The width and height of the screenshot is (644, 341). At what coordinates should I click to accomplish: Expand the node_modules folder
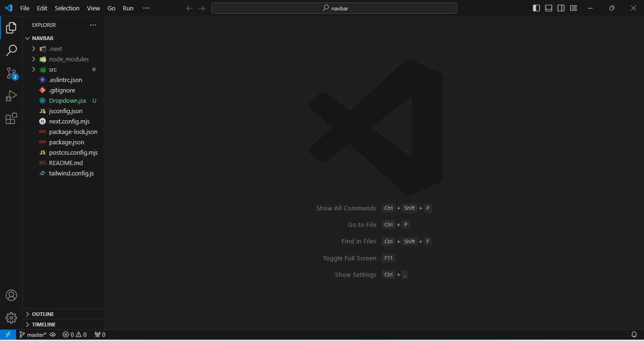click(x=63, y=59)
